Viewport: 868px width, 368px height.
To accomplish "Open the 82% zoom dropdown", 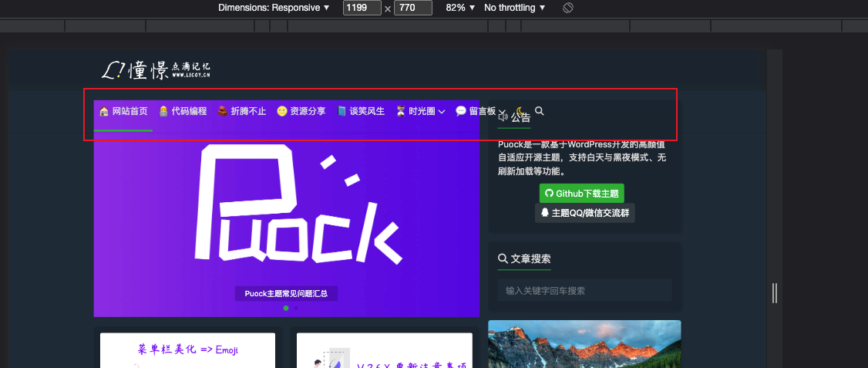I will pos(460,8).
